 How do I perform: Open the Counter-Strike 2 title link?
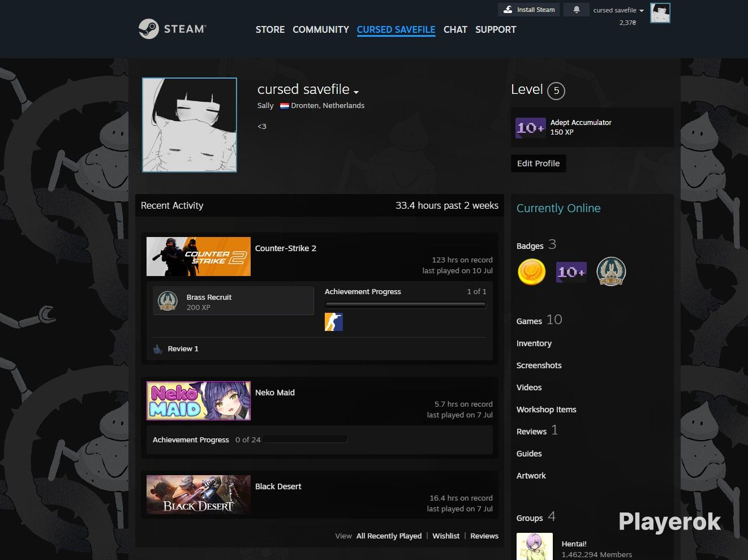point(286,248)
